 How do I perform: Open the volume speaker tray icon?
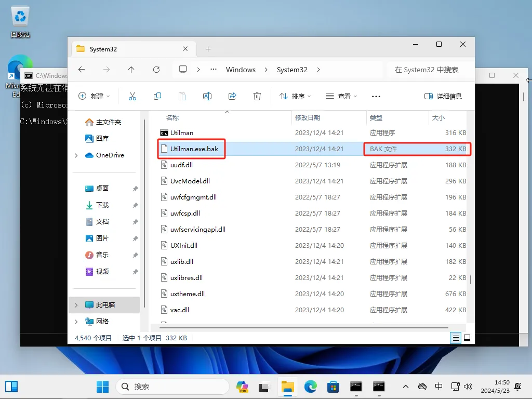pos(468,387)
